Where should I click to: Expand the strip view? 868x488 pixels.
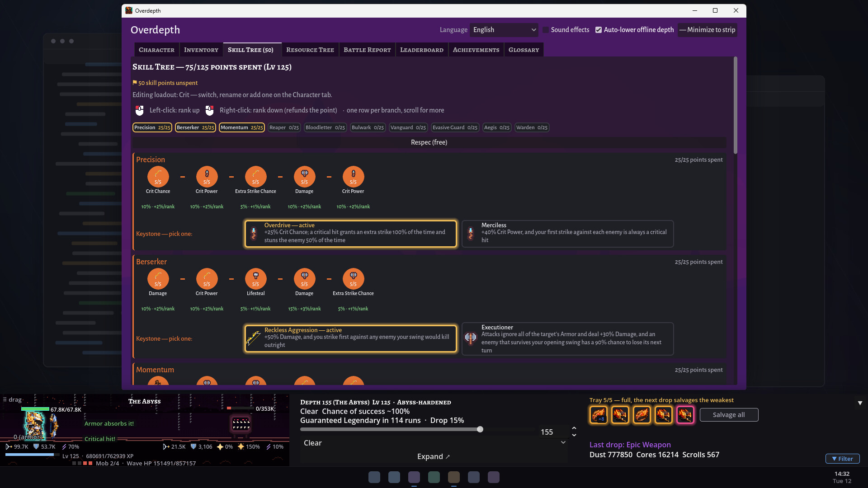pyautogui.click(x=434, y=456)
